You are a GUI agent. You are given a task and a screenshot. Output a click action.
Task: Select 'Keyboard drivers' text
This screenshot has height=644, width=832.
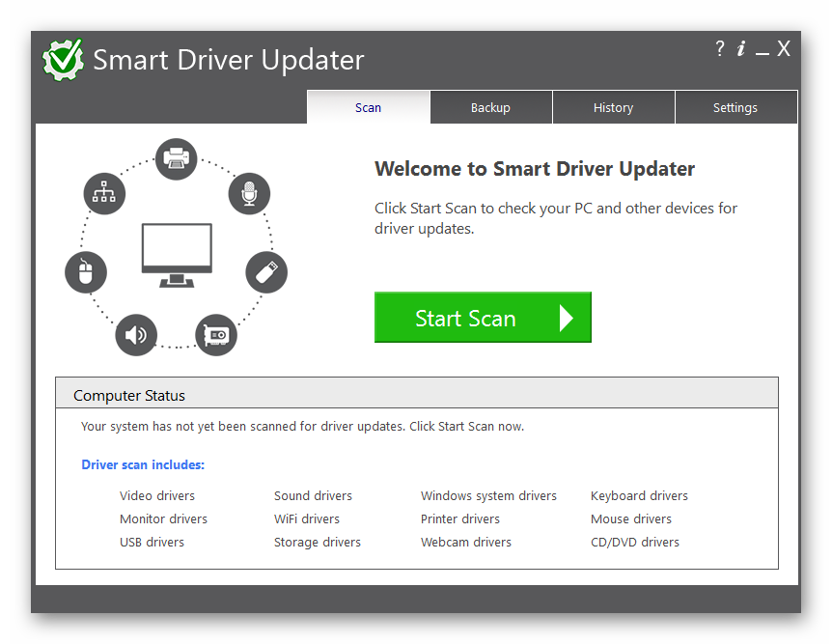[639, 496]
